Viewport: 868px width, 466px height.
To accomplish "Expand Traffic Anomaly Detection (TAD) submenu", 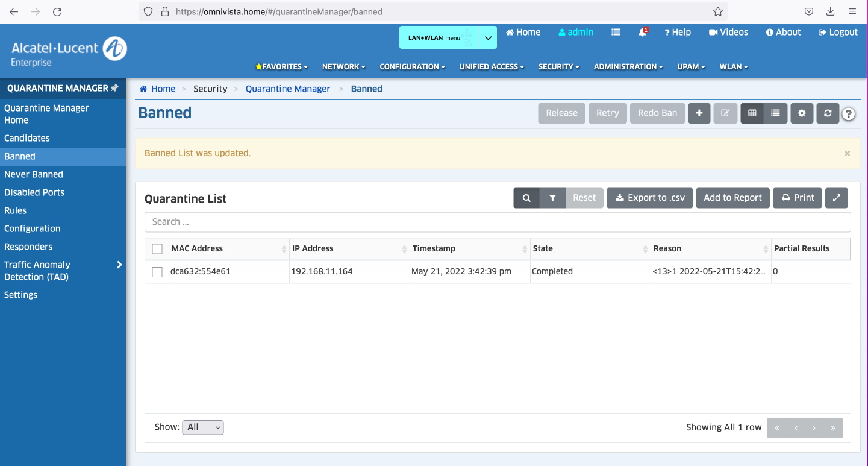I will [119, 265].
